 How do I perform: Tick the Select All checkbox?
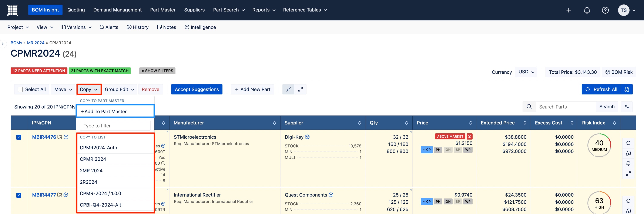tap(20, 90)
